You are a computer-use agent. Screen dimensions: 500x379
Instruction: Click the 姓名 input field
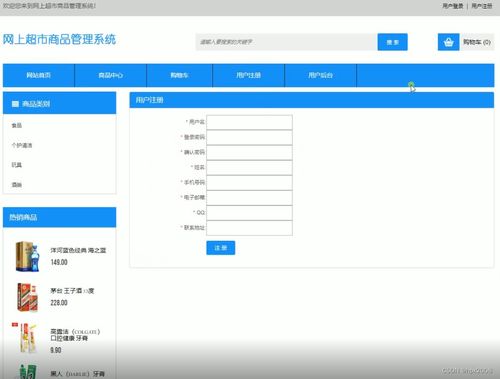[x=249, y=168]
